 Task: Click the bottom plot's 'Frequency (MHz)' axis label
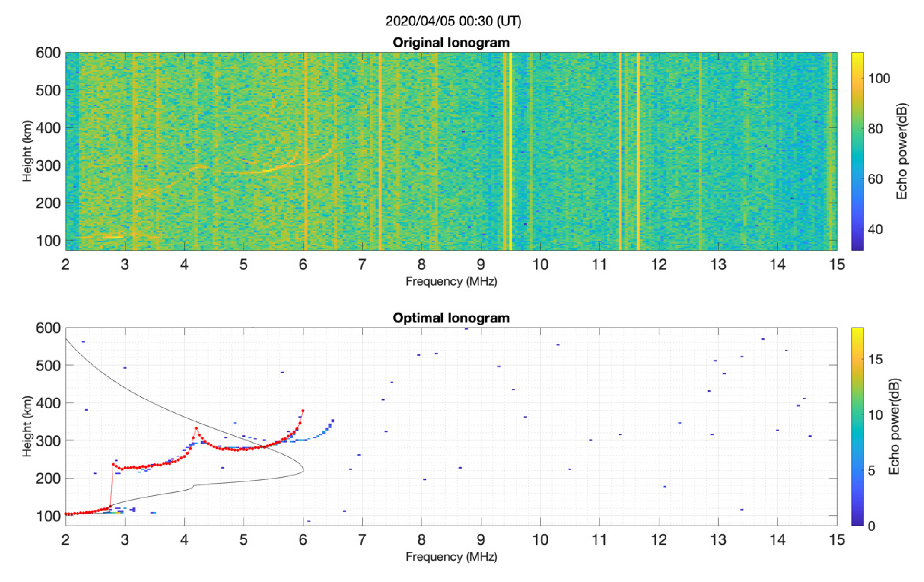coord(451,557)
